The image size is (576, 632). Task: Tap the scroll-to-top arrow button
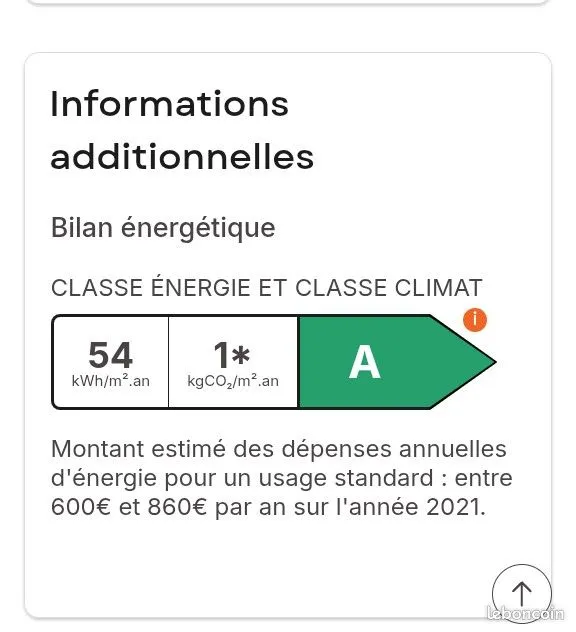[522, 593]
